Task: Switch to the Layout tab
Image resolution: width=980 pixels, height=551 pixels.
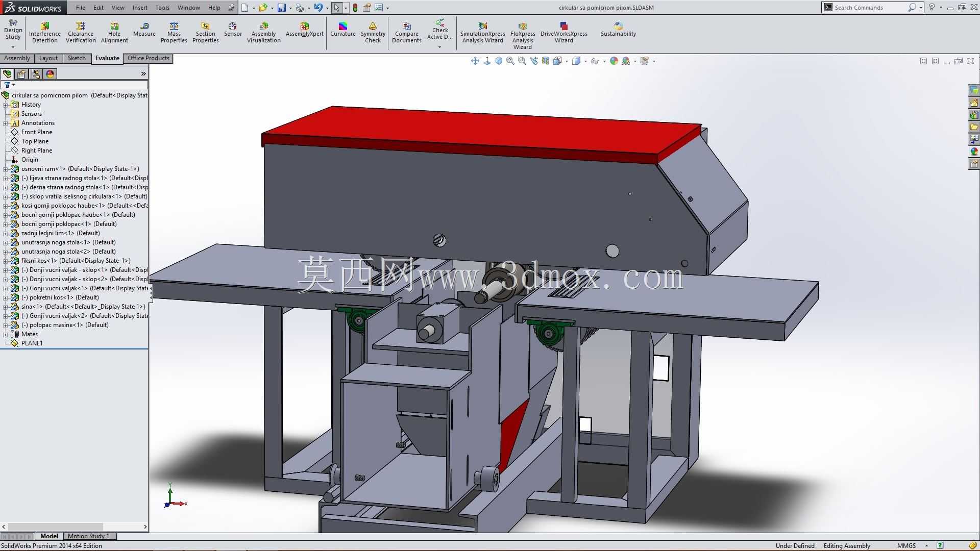Action: click(x=48, y=58)
